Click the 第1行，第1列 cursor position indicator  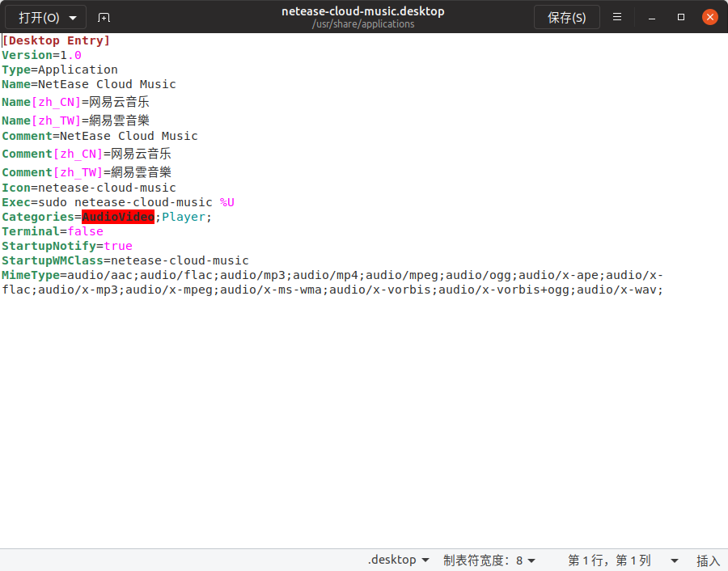(x=609, y=560)
